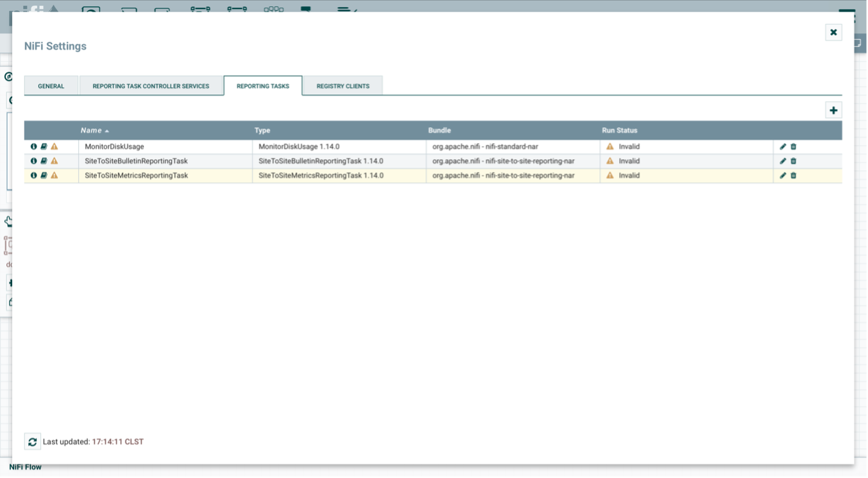Open Reporting Task Controller Services tab

point(151,86)
